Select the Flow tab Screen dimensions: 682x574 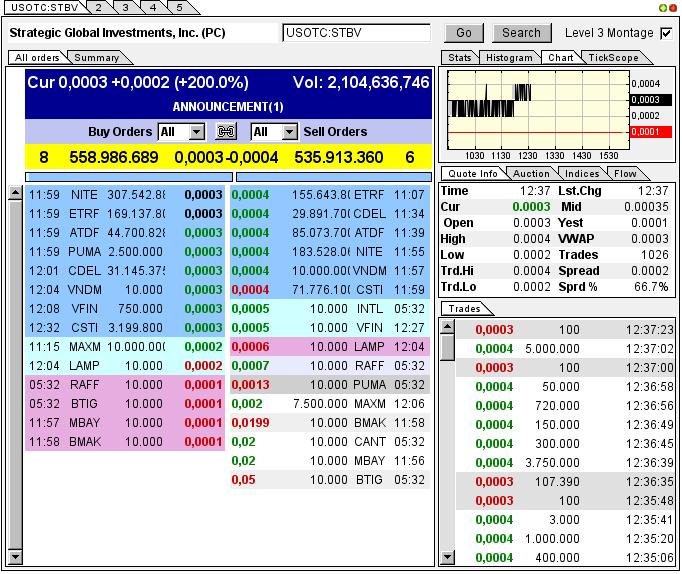click(625, 174)
